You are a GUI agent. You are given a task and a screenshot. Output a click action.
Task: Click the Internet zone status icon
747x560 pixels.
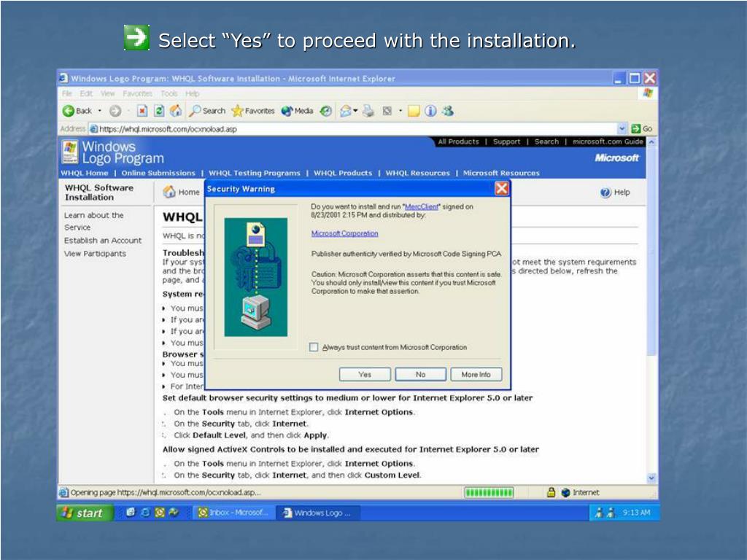pos(565,492)
